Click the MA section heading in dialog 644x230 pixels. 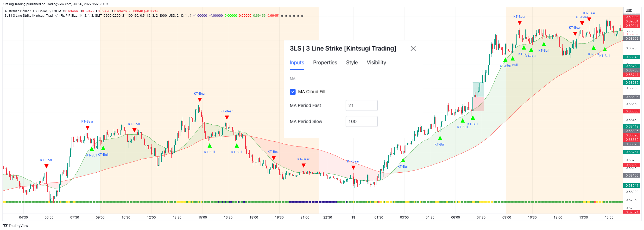coord(293,78)
